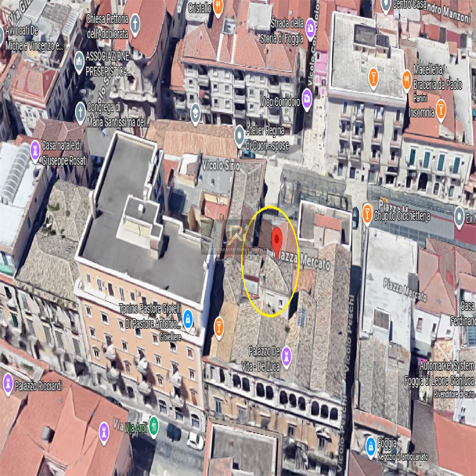Screen dimensions: 476x476
Task: Click the Palazzo De Vita - De Luca pin
Action: coord(286,356)
